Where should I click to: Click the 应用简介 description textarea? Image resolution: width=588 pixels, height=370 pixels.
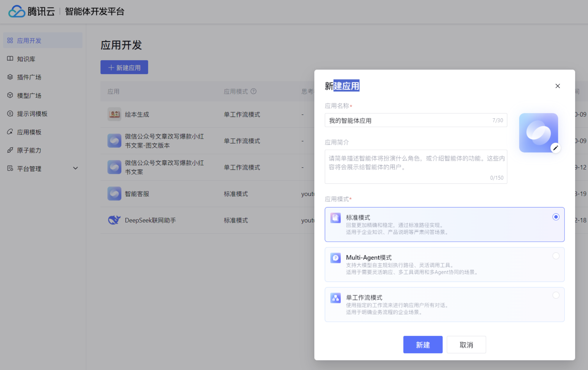415,167
